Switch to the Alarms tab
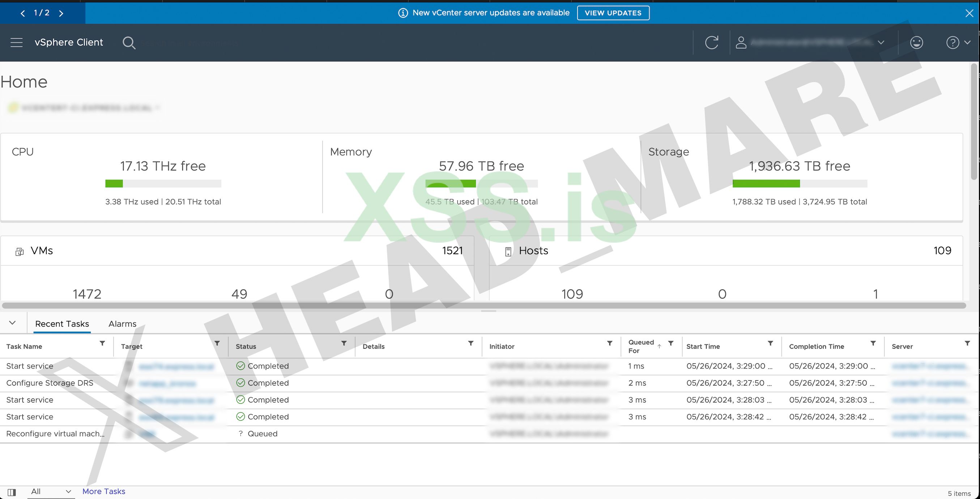The height and width of the screenshot is (499, 980). (122, 324)
